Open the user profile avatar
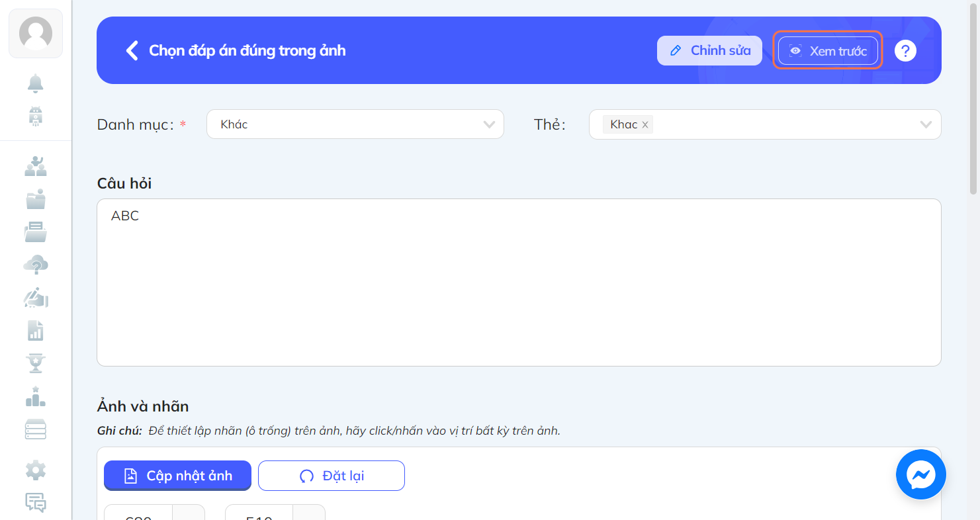Viewport: 980px width, 520px height. (36, 33)
